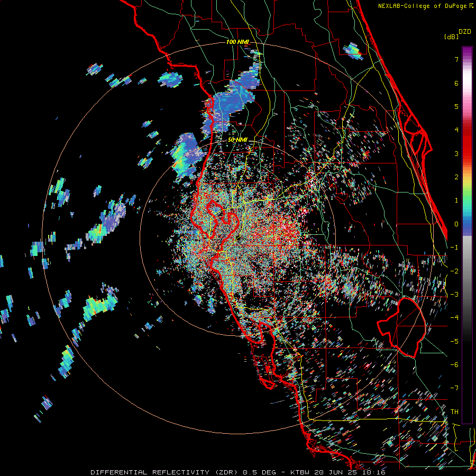Click the Differential Reflectivity KTBW caption
Viewport: 476px width, 476px height.
click(238, 472)
